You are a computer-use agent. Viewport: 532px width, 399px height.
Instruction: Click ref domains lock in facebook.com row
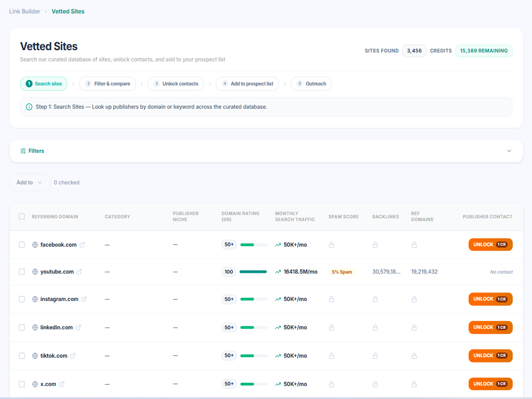click(414, 245)
